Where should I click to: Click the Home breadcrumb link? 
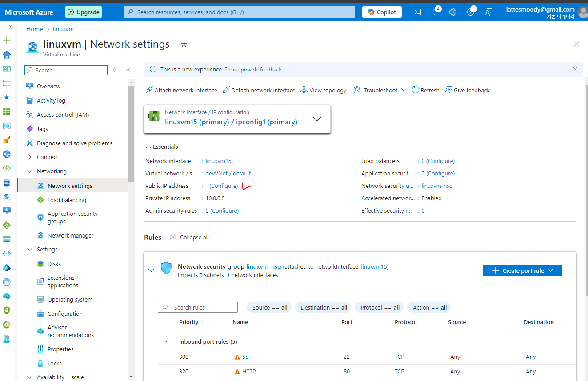tap(35, 29)
